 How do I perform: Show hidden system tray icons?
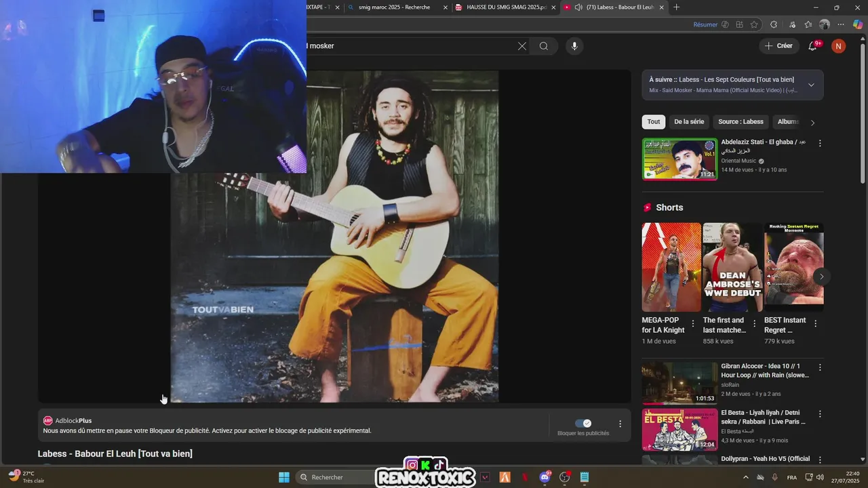(746, 477)
